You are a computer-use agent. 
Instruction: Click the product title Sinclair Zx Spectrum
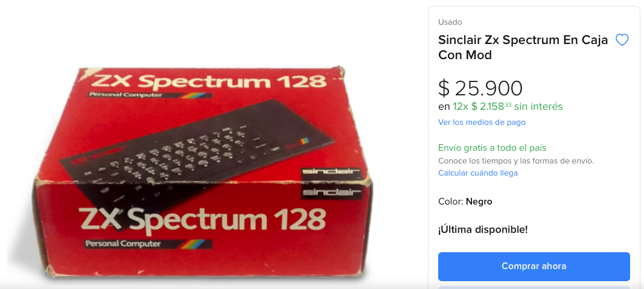[523, 47]
